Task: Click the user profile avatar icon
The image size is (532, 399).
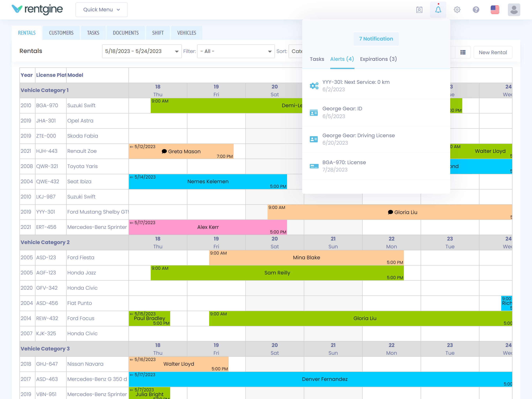Action: pos(514,10)
